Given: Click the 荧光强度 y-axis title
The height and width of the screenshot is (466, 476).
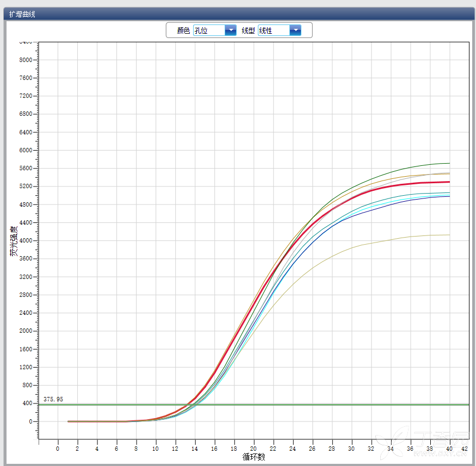Looking at the screenshot, I should pos(14,241).
